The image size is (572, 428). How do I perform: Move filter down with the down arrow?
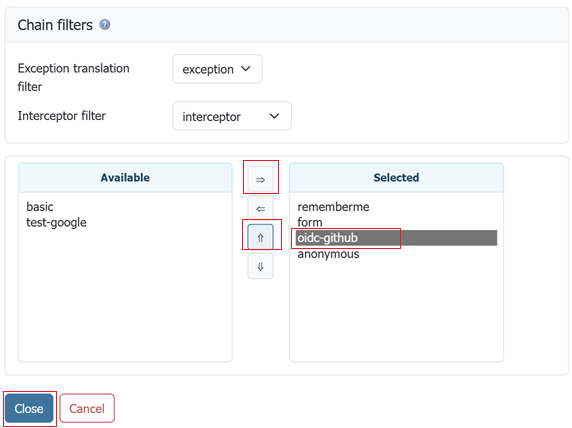[x=260, y=266]
